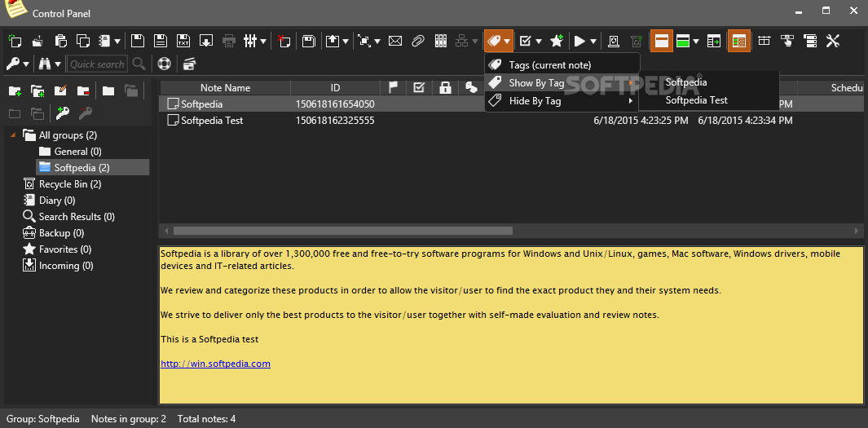This screenshot has height=428, width=868.
Task: Select the General (0) group
Action: coord(70,151)
